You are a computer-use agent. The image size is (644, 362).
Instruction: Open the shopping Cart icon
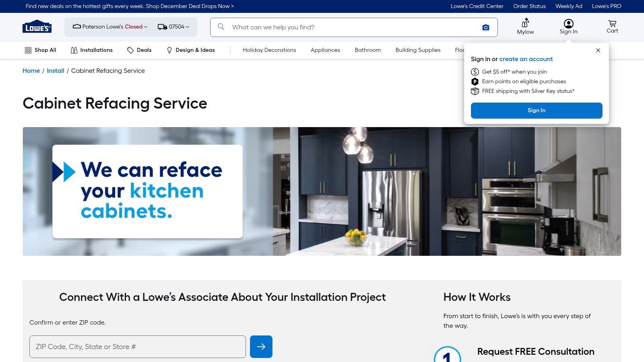tap(612, 23)
